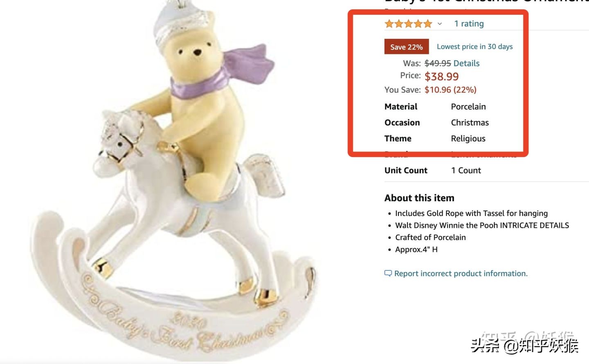This screenshot has height=364, width=589.
Task: Click the About this item heading
Action: tap(419, 198)
